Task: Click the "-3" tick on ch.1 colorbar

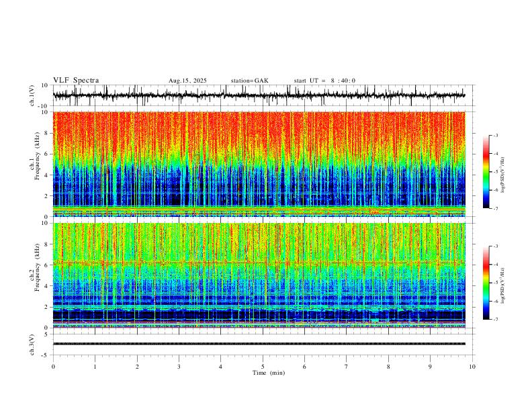Action: pyautogui.click(x=495, y=135)
